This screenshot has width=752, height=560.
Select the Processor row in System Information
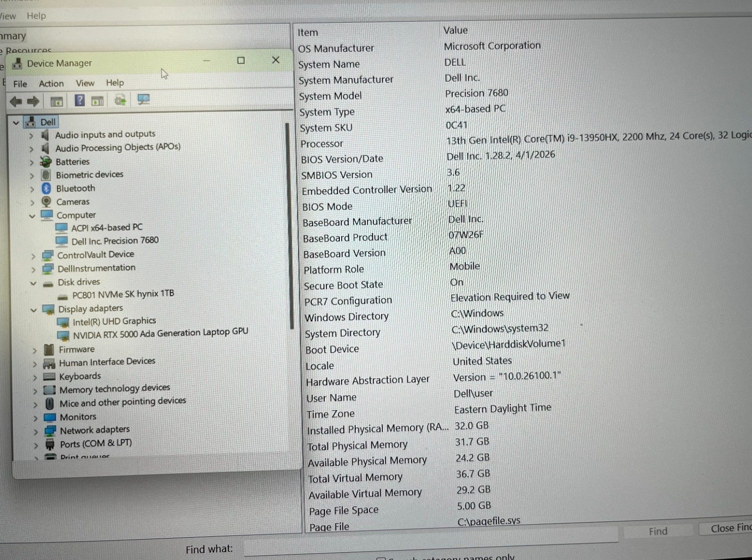(x=525, y=141)
